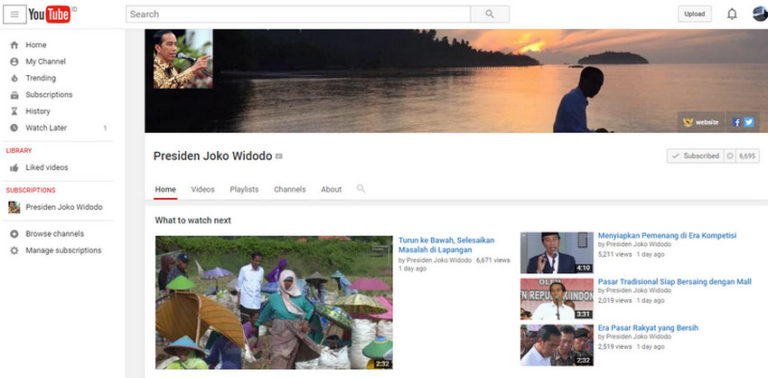Click the Watch Later count badge '1'
This screenshot has width=768, height=378.
pyautogui.click(x=105, y=128)
